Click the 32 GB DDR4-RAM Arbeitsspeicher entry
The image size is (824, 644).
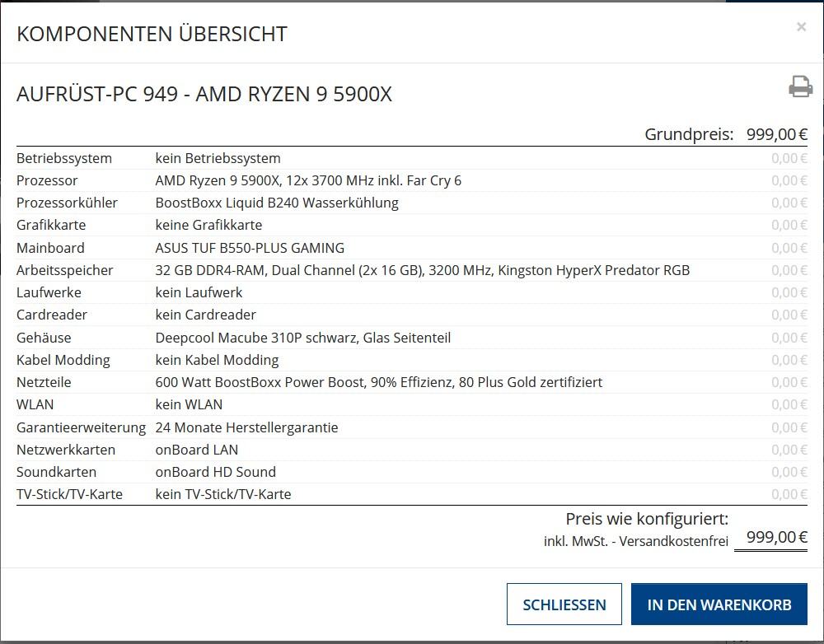422,270
